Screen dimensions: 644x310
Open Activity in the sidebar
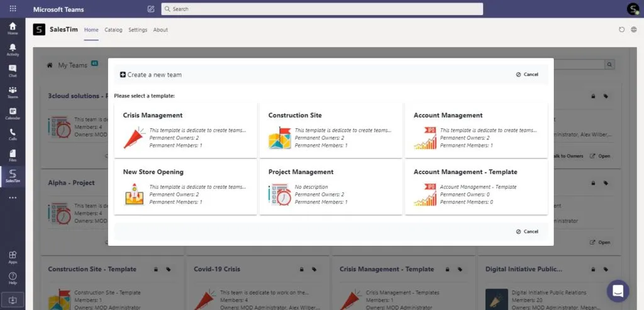click(13, 50)
